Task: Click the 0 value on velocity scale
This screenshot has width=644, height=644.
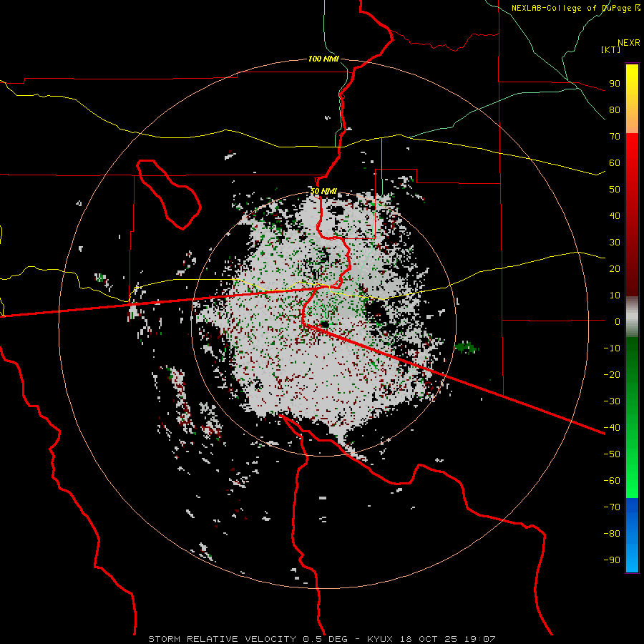Action: point(618,321)
